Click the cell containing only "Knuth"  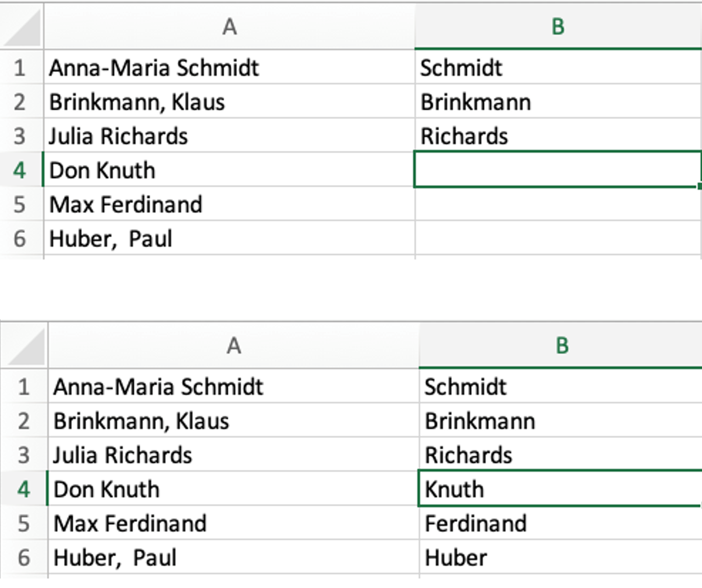point(560,489)
